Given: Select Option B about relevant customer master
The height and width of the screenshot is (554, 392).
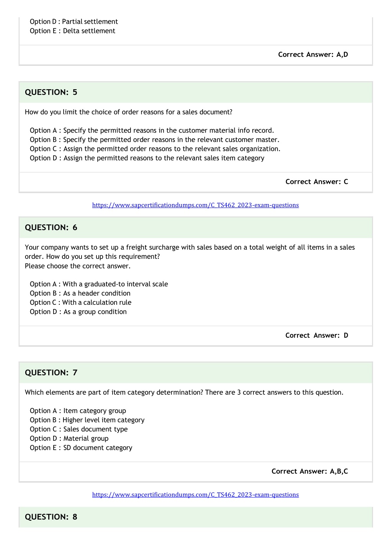Looking at the screenshot, I should click(x=155, y=140).
